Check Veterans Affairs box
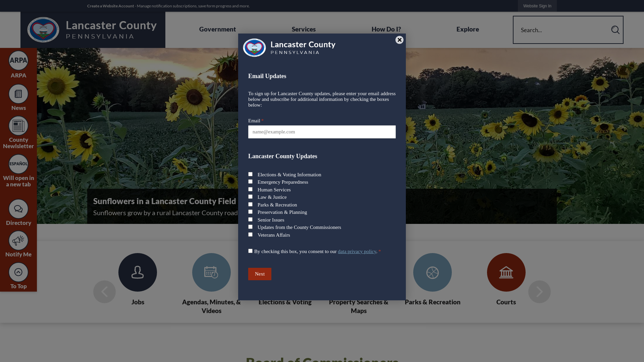Image resolution: width=644 pixels, height=362 pixels. pos(250,235)
